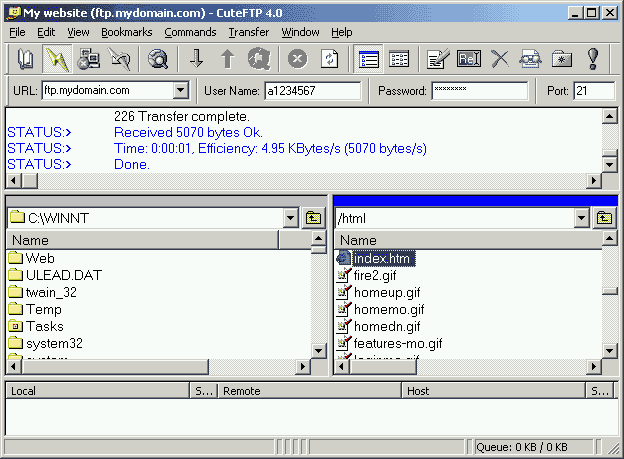Open the Edit menu
This screenshot has height=459, width=624.
[46, 32]
